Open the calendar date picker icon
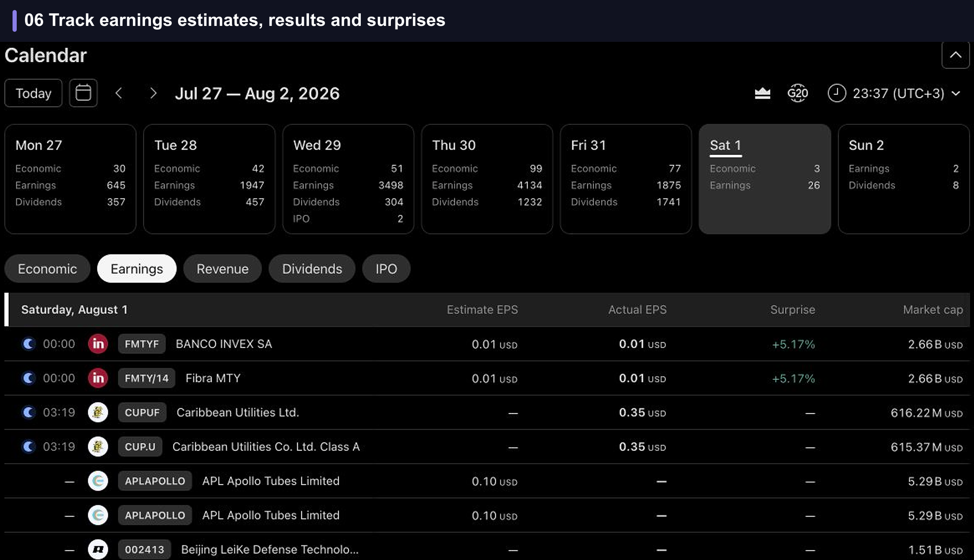974x560 pixels. [x=83, y=93]
